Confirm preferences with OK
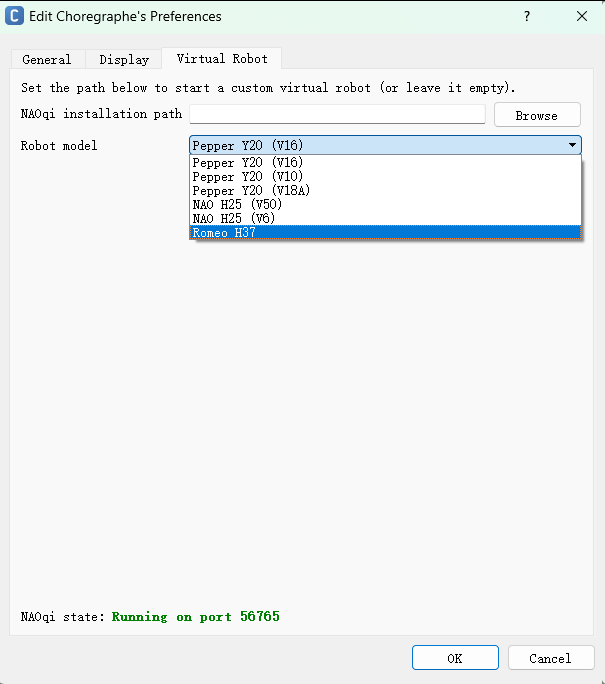This screenshot has height=684, width=605. coord(455,658)
